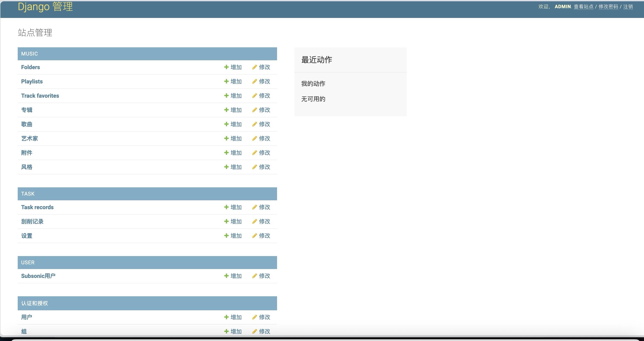This screenshot has height=341, width=644.
Task: Click the USER app section header
Action: pos(28,263)
